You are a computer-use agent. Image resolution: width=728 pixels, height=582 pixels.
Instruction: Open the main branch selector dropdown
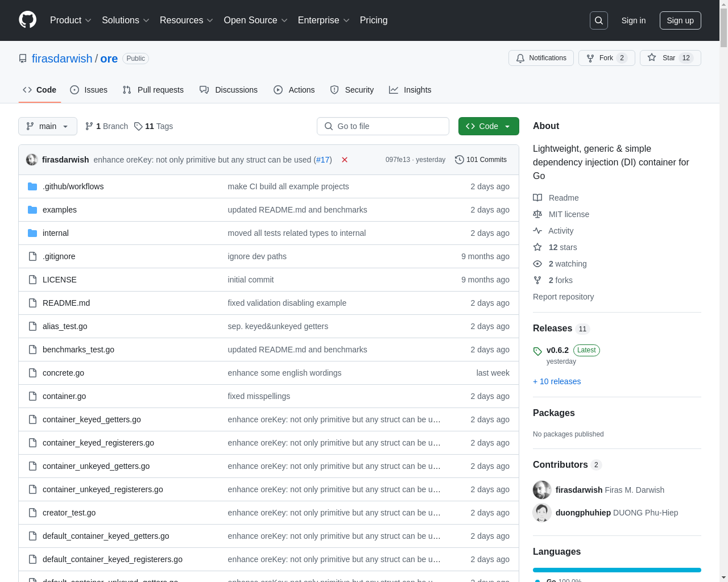click(x=48, y=126)
